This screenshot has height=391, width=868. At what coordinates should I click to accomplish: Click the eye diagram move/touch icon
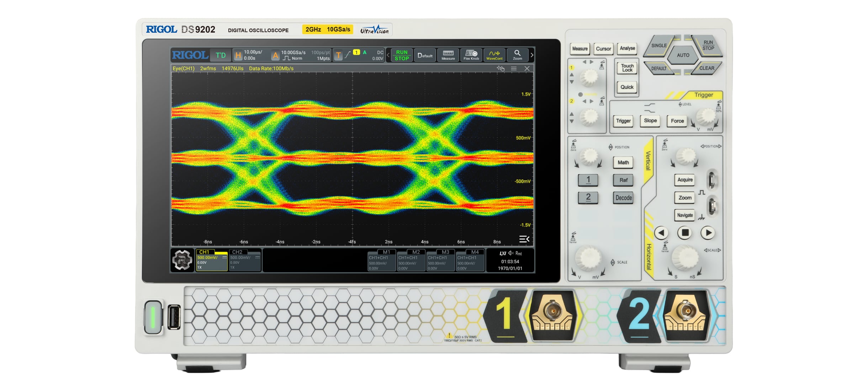(x=501, y=68)
